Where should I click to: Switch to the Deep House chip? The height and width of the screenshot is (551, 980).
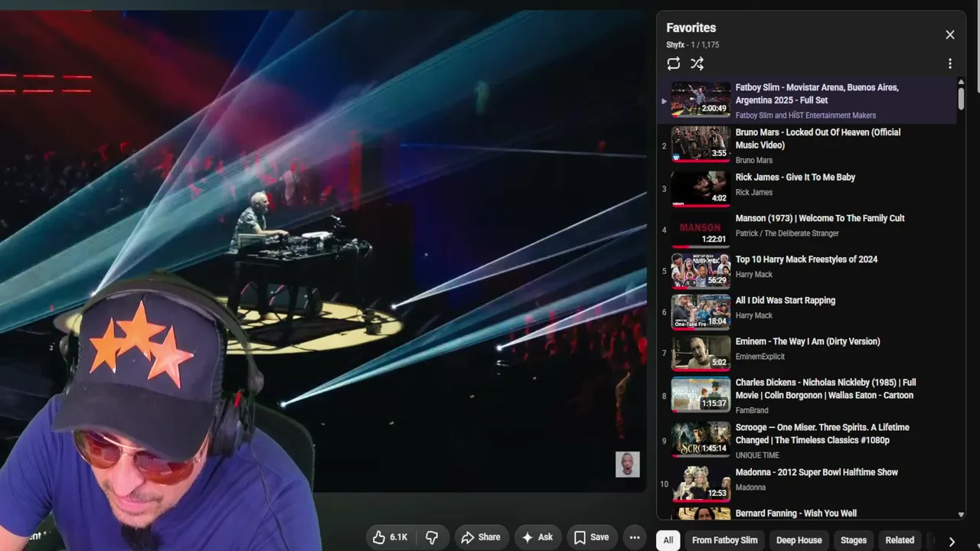point(799,540)
